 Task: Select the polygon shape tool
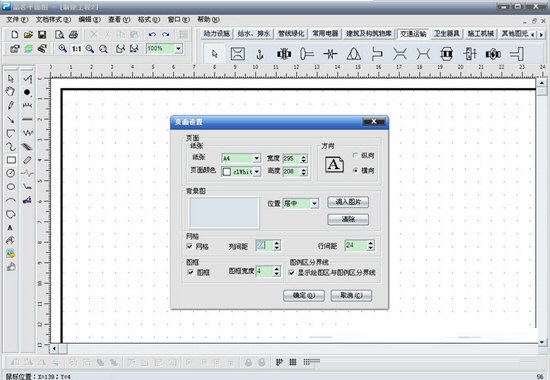[x=11, y=214]
